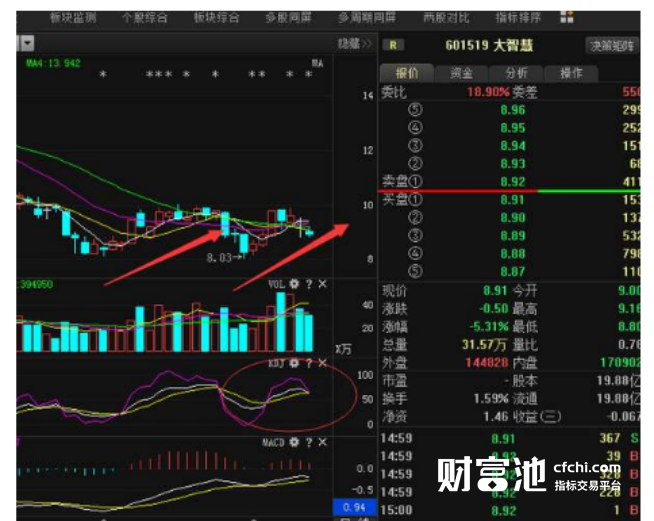
Task: Select sell level 5 price 8.96
Action: pyautogui.click(x=513, y=110)
